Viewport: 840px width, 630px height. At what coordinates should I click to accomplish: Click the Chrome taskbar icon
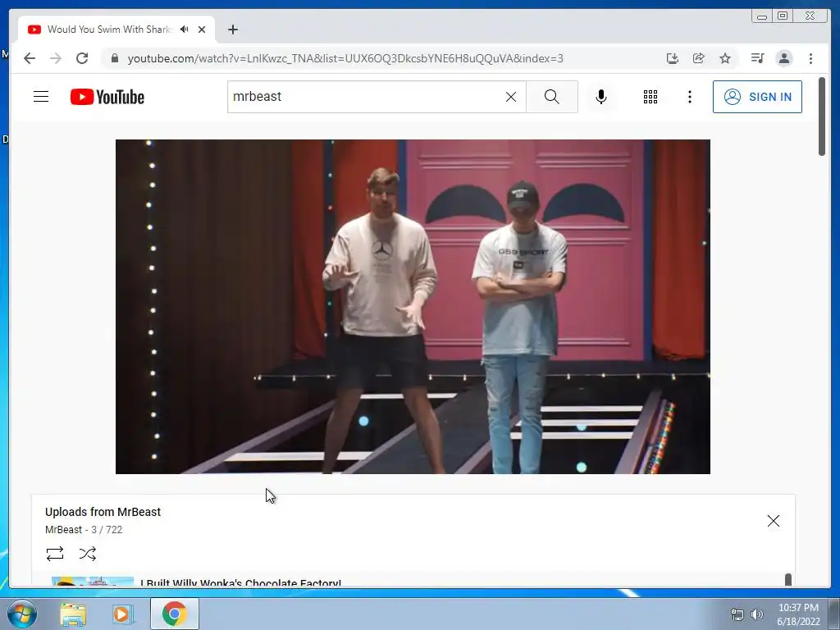pos(175,614)
